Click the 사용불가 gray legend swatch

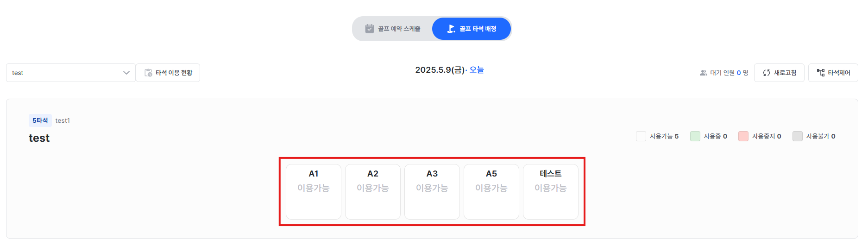[x=798, y=136]
